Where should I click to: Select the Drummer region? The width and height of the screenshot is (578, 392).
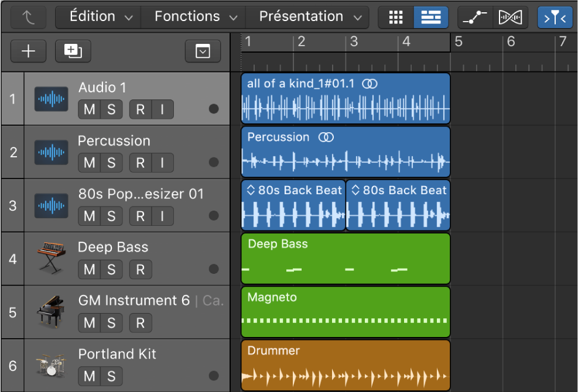(346, 366)
